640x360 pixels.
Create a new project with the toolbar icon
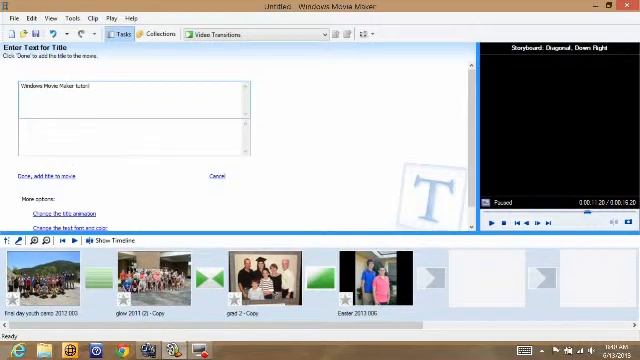(12, 34)
